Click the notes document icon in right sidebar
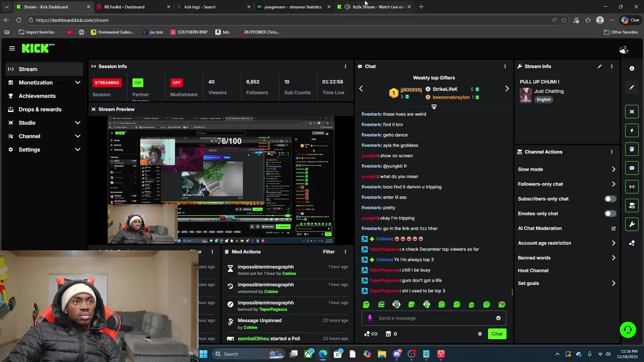 (632, 149)
